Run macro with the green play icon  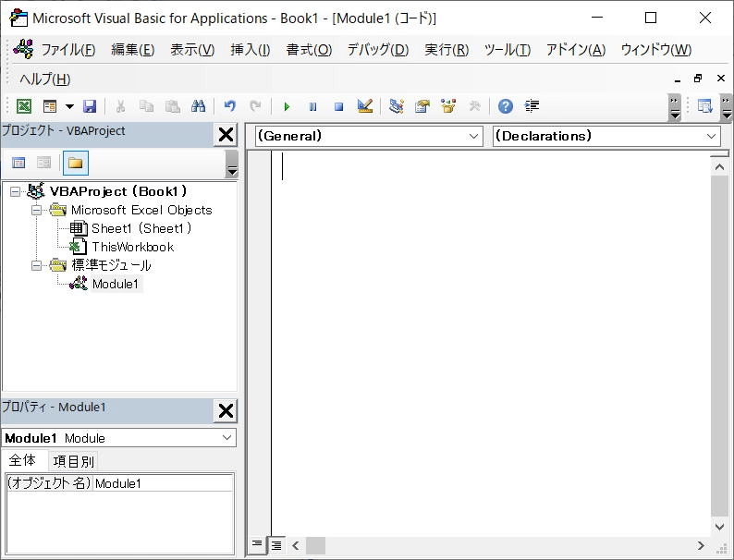click(287, 106)
